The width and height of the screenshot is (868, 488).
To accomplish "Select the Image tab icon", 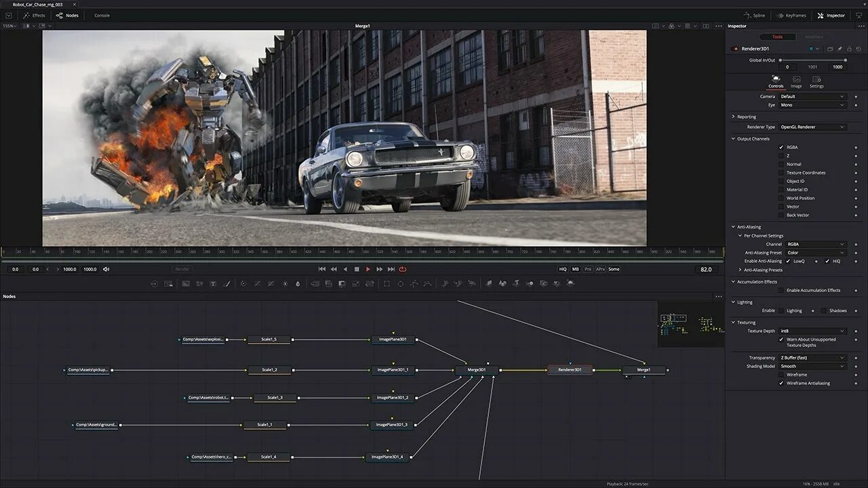I will (x=796, y=82).
